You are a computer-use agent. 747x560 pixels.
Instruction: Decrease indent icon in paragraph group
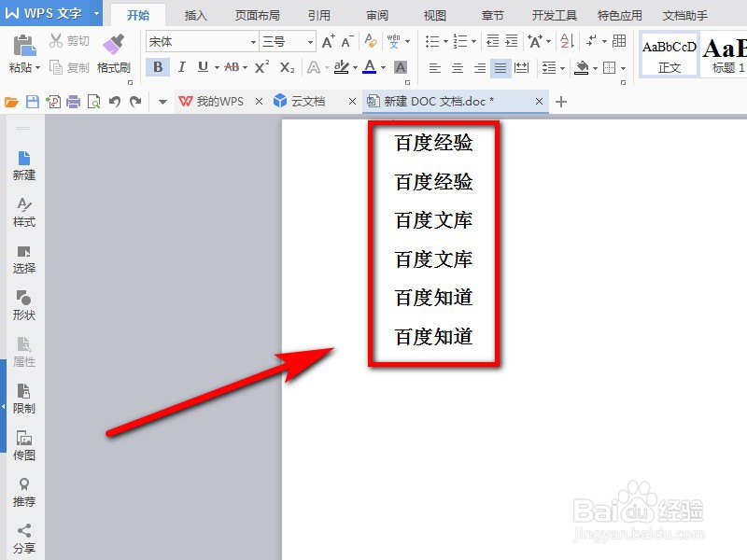493,41
